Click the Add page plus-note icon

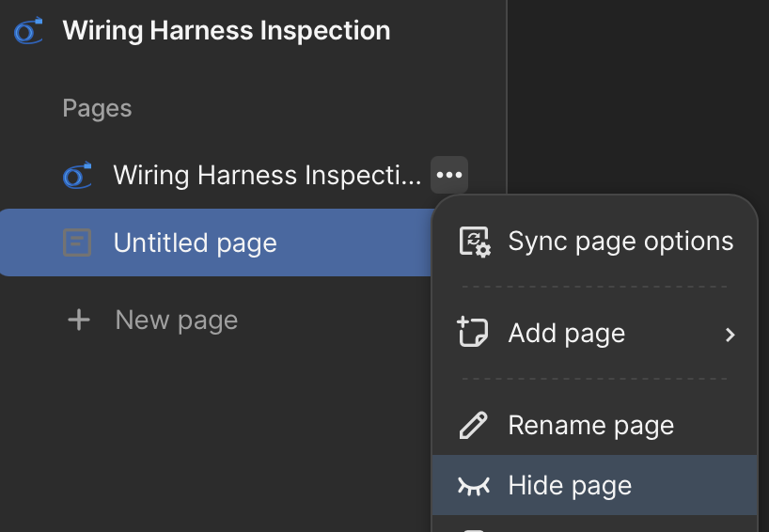pos(474,333)
